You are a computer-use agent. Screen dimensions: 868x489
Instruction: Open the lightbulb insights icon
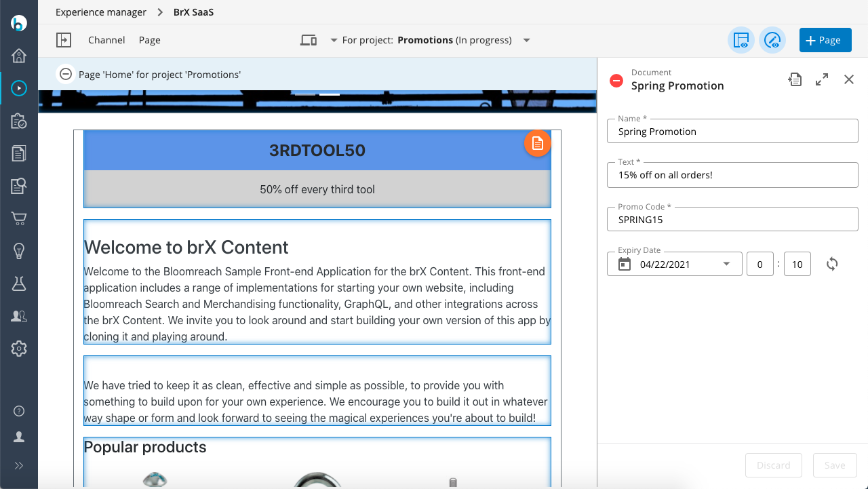pyautogui.click(x=19, y=251)
